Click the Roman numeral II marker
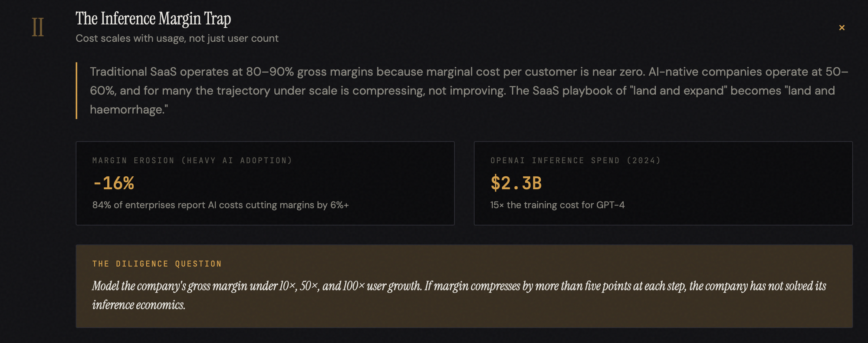This screenshot has width=868, height=343. (38, 27)
